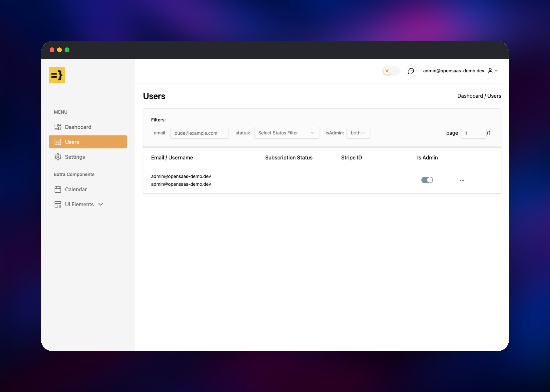This screenshot has height=392, width=550.
Task: Click the Settings gear icon
Action: 58,157
